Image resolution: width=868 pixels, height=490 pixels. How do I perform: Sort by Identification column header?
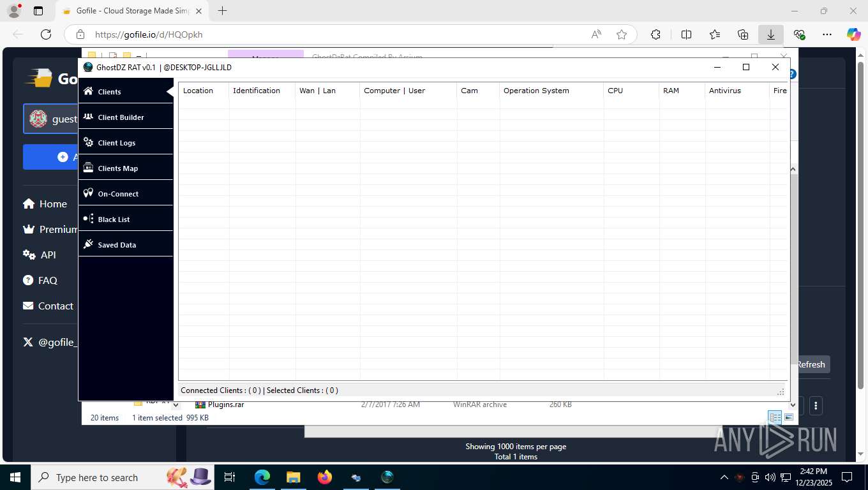(x=262, y=91)
